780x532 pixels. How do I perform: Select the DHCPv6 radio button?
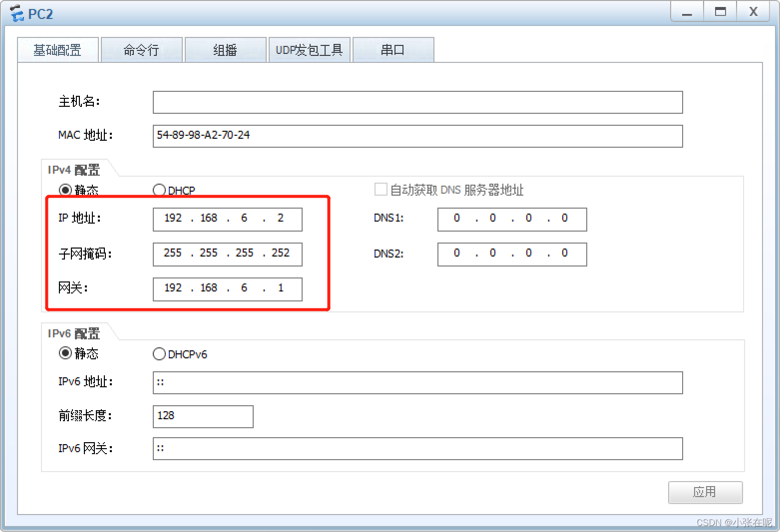tap(159, 354)
